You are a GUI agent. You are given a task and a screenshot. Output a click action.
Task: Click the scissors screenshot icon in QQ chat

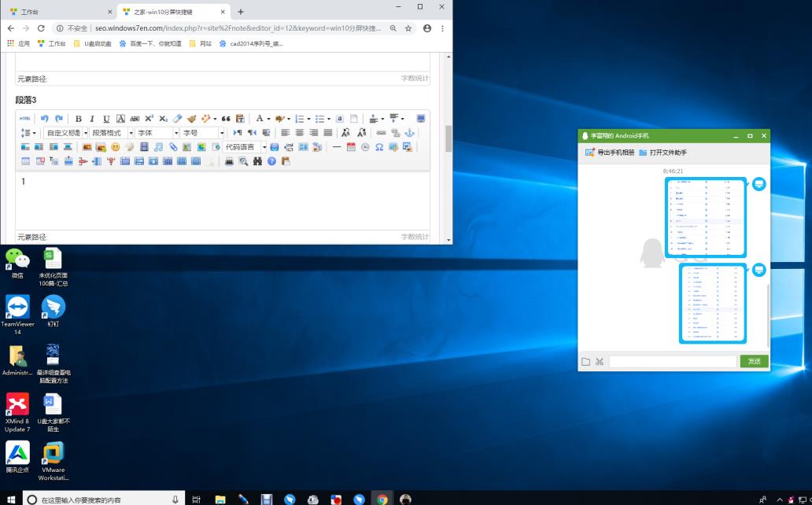click(x=600, y=361)
